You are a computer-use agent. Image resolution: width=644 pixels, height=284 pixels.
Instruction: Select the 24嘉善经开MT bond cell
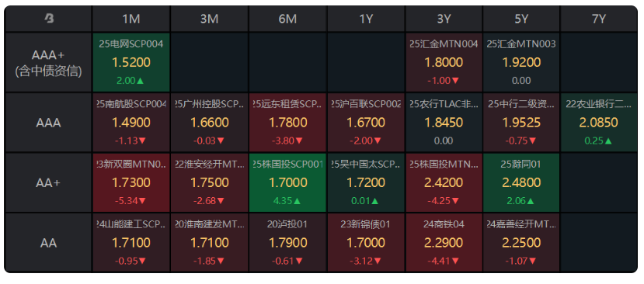pyautogui.click(x=521, y=242)
